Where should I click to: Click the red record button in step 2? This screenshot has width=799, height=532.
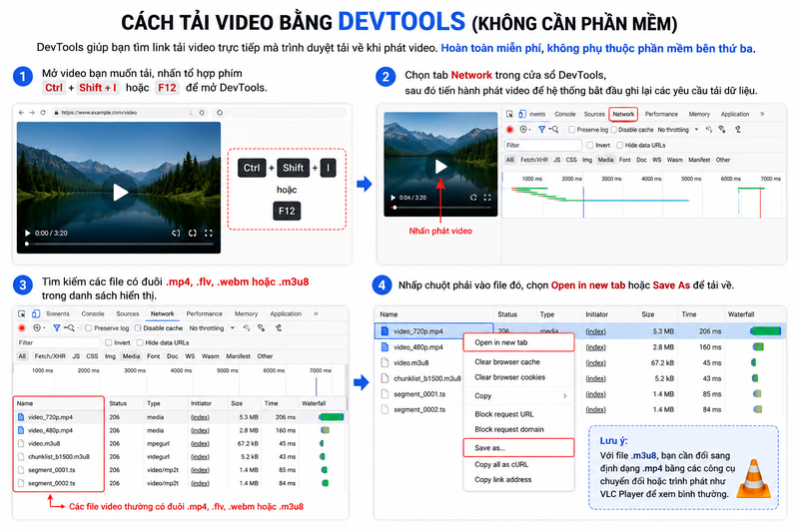coord(509,130)
